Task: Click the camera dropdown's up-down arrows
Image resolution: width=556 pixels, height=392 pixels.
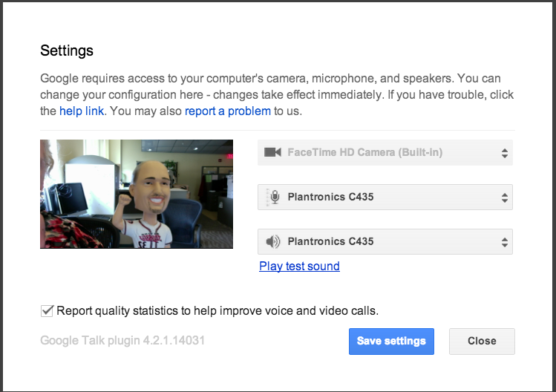Action: tap(505, 153)
